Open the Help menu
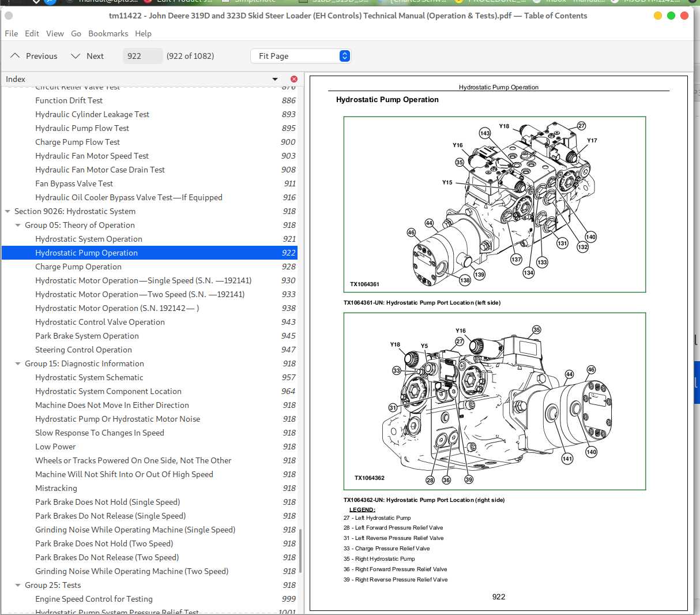 pos(143,33)
